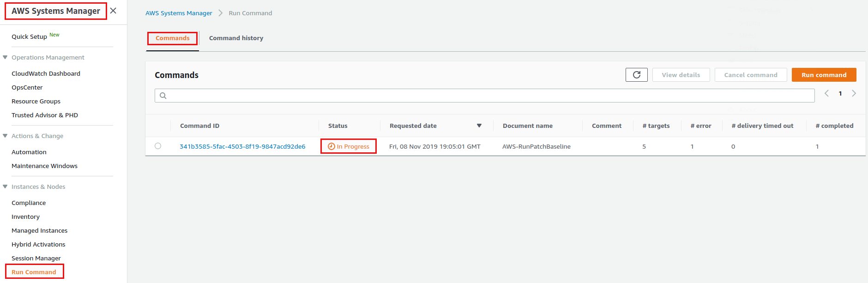Open Managed Instances
The height and width of the screenshot is (283, 868).
[x=39, y=230]
